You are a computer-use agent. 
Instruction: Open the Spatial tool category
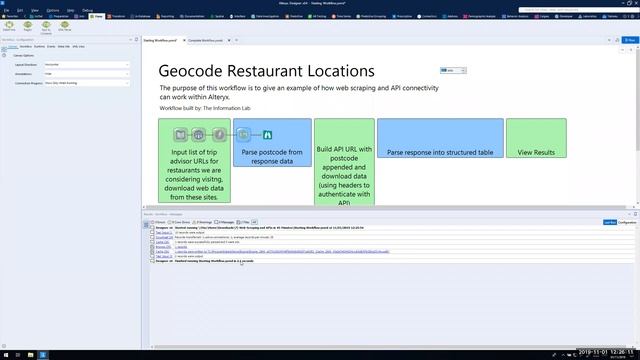point(217,16)
